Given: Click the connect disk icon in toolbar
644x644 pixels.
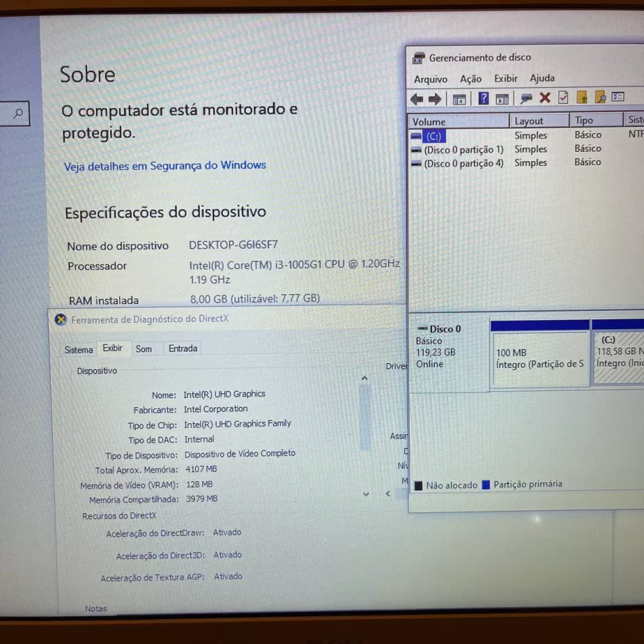Looking at the screenshot, I should 526,99.
